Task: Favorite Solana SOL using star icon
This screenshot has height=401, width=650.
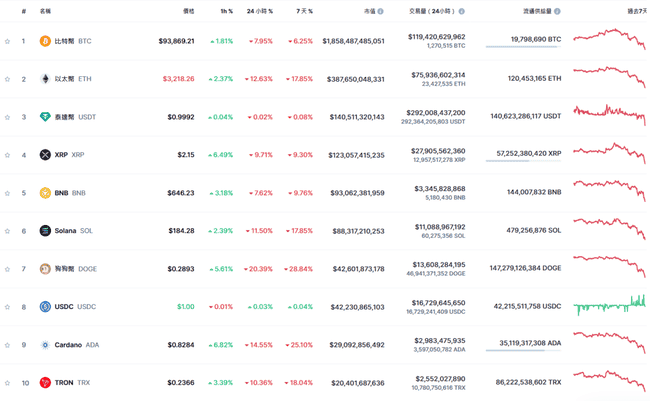Action: point(7,231)
